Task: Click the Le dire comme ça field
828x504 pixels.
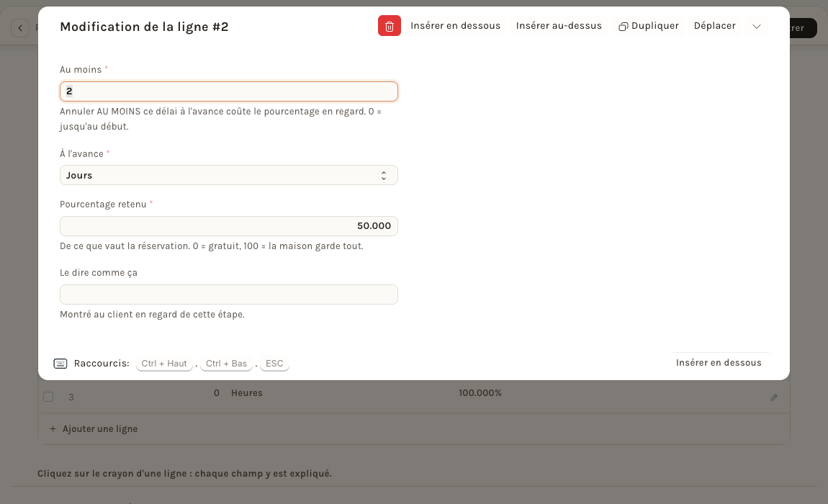Action: point(229,294)
